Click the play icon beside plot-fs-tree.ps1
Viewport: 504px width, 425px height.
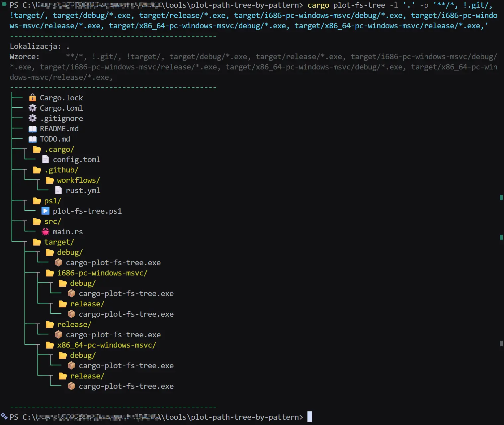[45, 211]
